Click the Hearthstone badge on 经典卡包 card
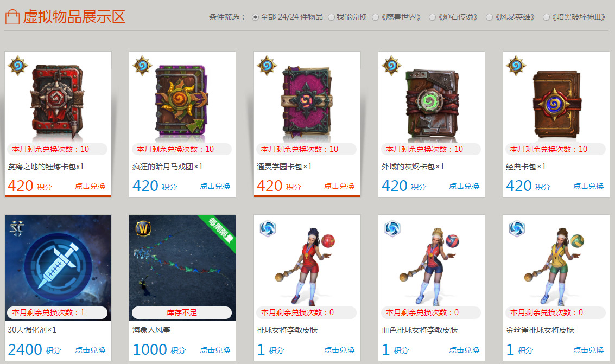This screenshot has height=364, width=615. pos(516,66)
